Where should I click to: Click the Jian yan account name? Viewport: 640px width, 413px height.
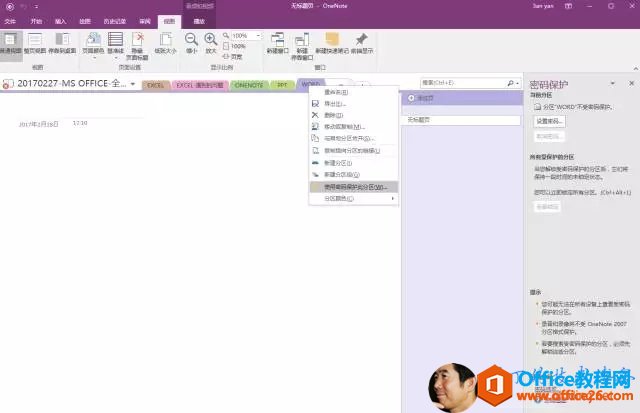pos(543,6)
